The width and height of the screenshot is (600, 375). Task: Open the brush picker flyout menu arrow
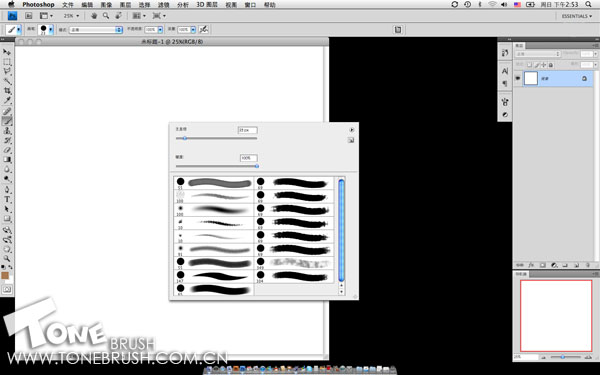[x=352, y=130]
